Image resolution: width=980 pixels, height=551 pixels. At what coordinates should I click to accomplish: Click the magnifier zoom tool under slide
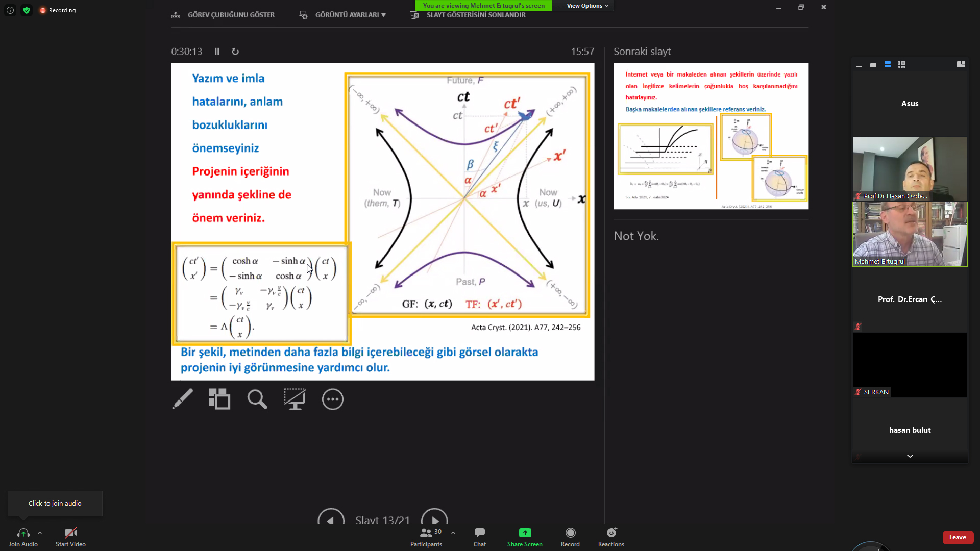point(257,399)
